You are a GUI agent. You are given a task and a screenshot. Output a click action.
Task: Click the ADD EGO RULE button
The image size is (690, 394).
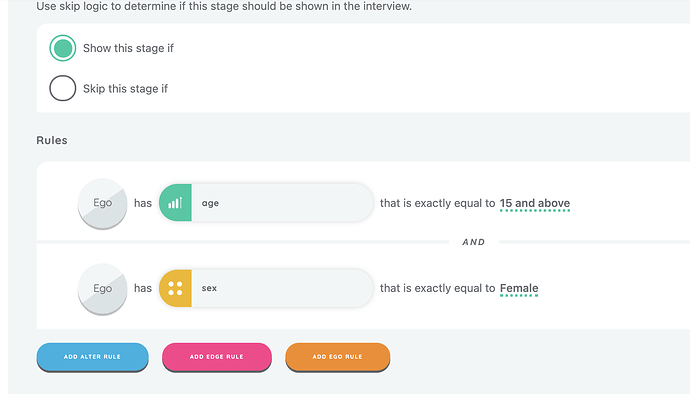(x=338, y=357)
